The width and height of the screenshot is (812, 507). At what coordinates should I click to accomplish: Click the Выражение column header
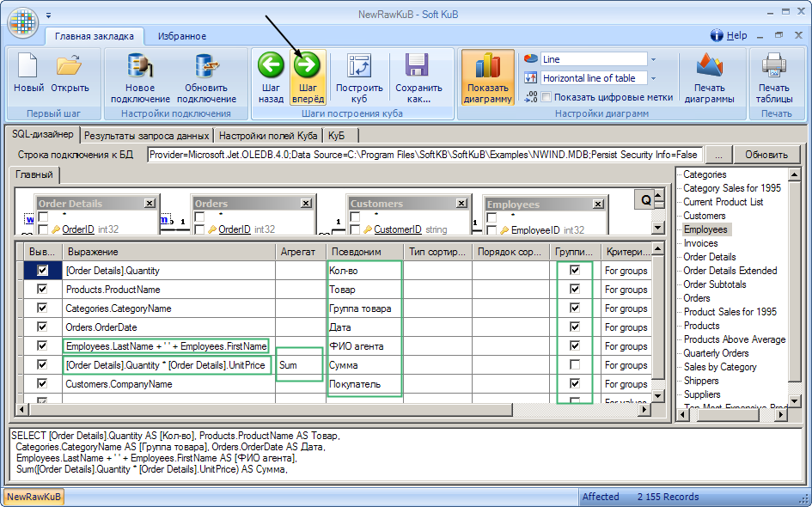coord(168,252)
